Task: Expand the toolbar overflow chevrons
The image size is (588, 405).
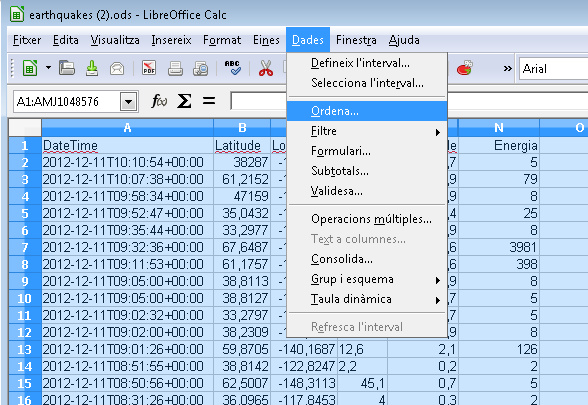Action: click(x=507, y=69)
